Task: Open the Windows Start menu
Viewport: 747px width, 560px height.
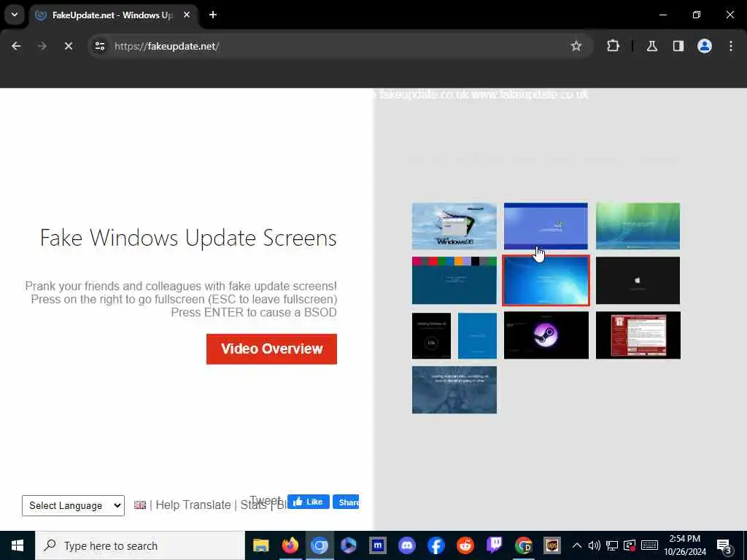Action: (18, 545)
